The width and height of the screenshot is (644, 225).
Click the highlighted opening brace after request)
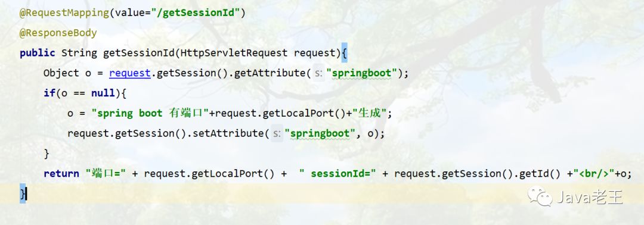pos(345,53)
